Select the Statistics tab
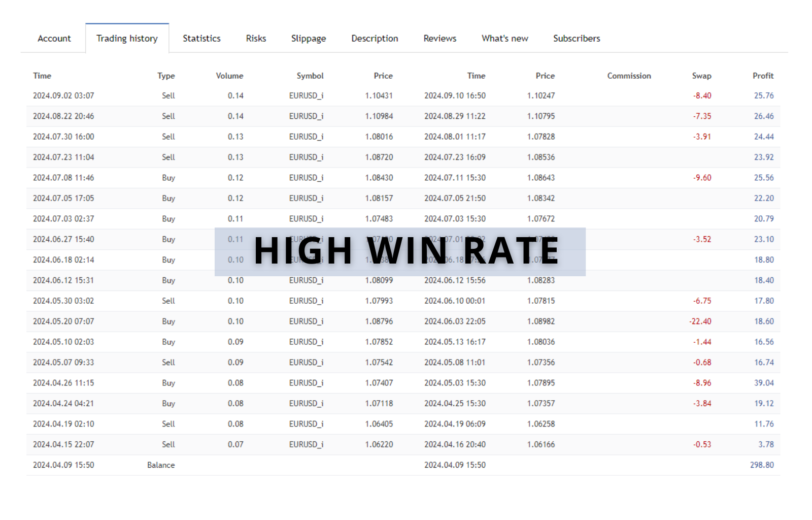The height and width of the screenshot is (520, 812). 201,38
